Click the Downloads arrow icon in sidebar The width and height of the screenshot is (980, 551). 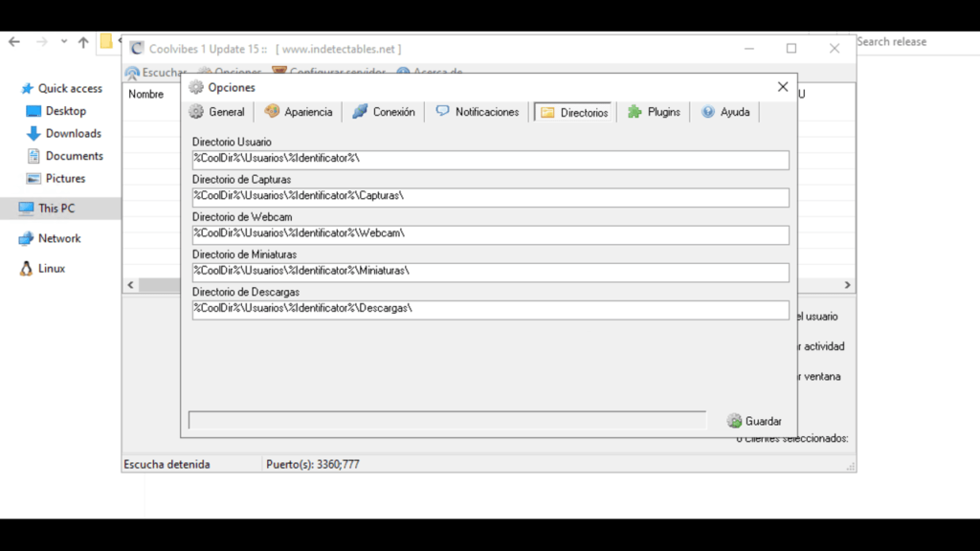coord(33,134)
